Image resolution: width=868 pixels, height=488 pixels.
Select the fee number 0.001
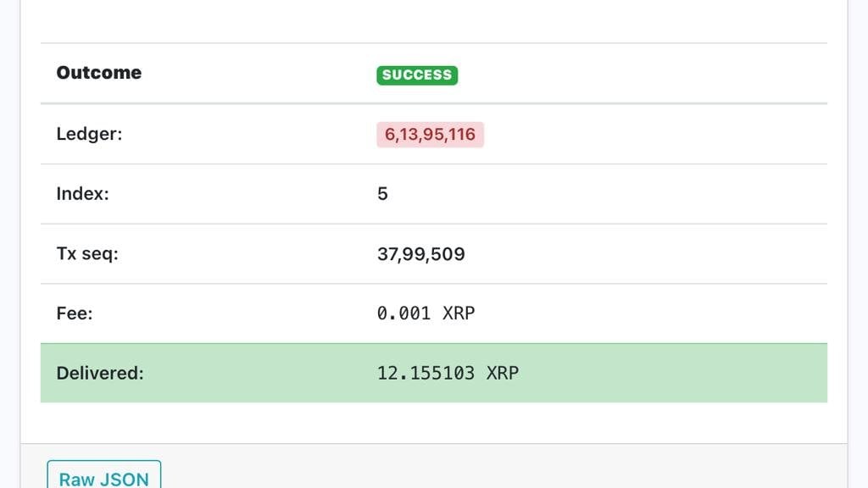404,313
